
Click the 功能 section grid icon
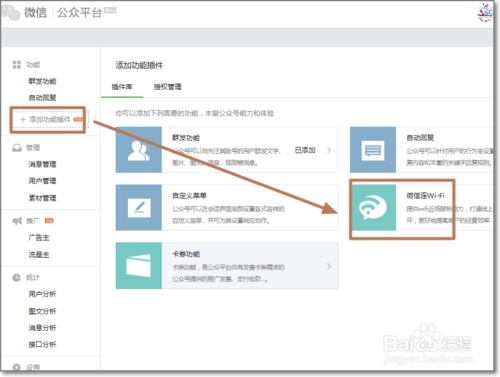(17, 65)
